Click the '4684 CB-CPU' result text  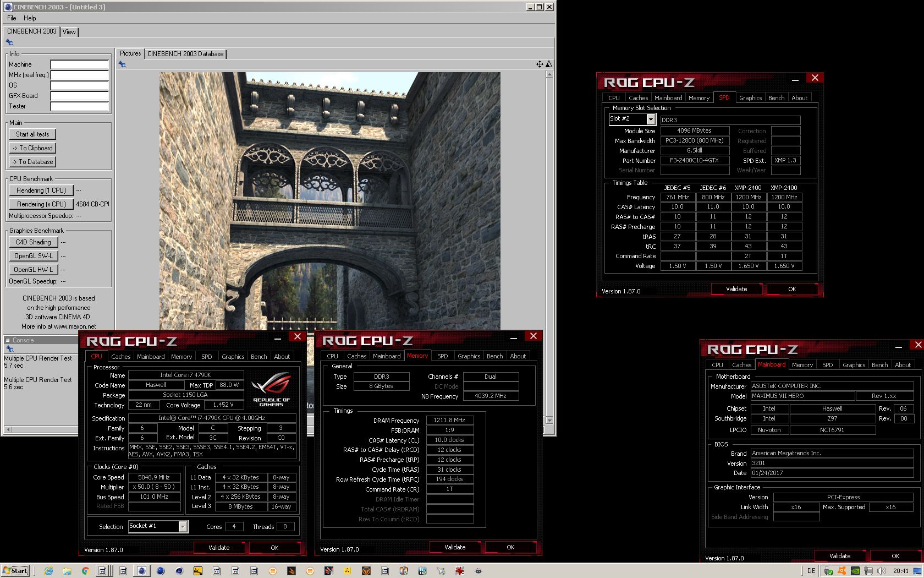92,204
